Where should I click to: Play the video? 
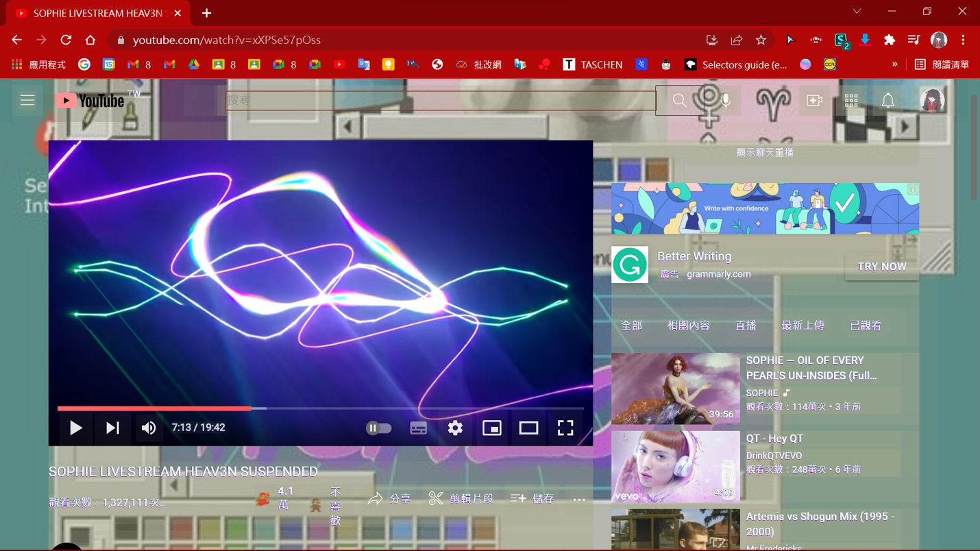tap(75, 428)
